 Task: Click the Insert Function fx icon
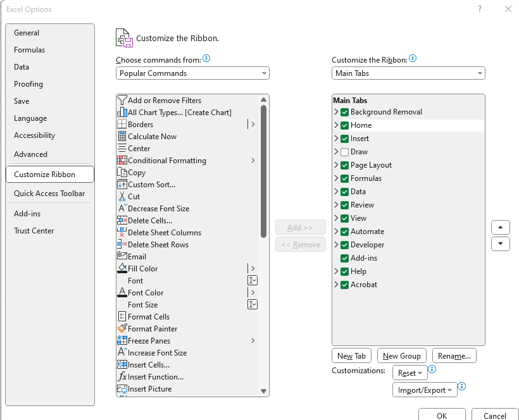[x=122, y=376]
